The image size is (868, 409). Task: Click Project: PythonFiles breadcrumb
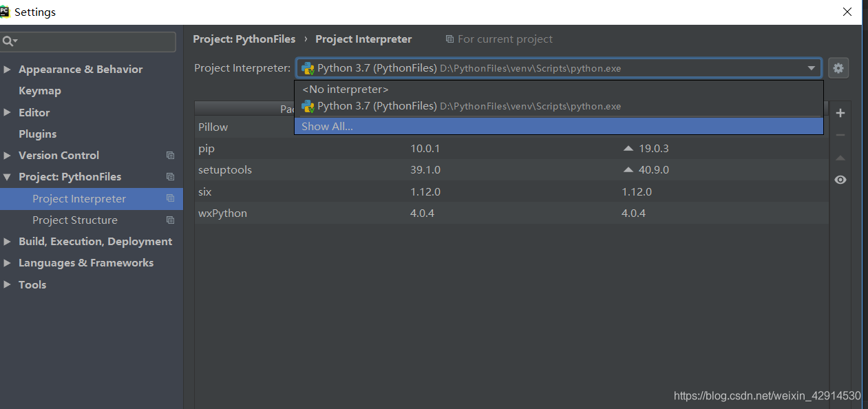[244, 39]
